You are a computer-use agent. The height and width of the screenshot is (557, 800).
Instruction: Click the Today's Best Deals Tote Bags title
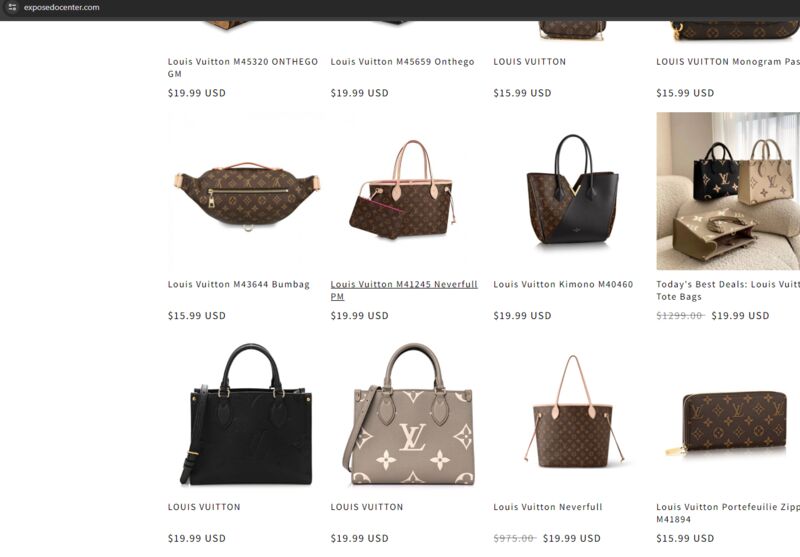click(728, 290)
